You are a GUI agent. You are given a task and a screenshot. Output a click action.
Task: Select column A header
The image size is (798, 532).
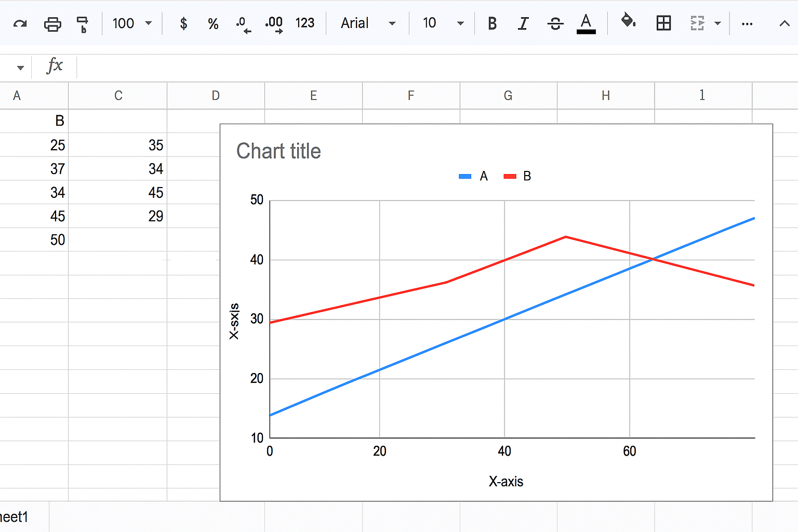pos(34,96)
